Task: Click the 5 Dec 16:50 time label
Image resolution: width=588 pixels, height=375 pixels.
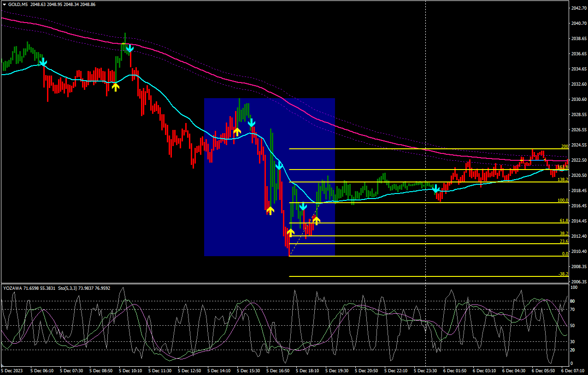Action: coord(278,371)
